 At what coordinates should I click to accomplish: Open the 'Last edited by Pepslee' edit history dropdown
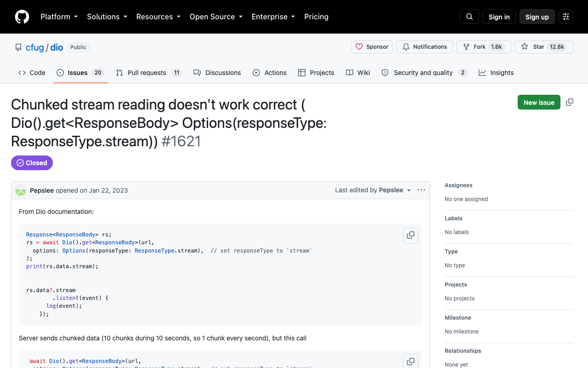point(373,190)
